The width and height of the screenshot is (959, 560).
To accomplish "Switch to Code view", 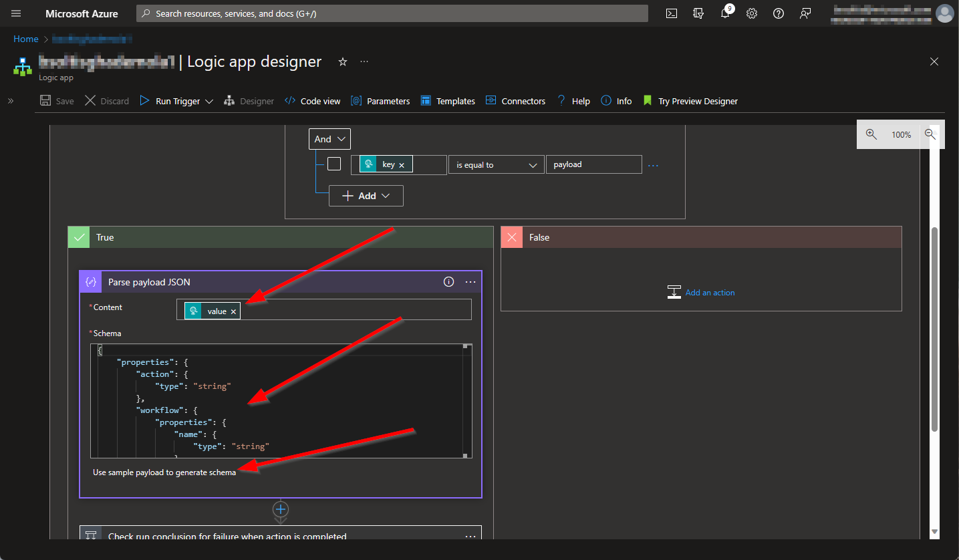I will click(x=313, y=101).
